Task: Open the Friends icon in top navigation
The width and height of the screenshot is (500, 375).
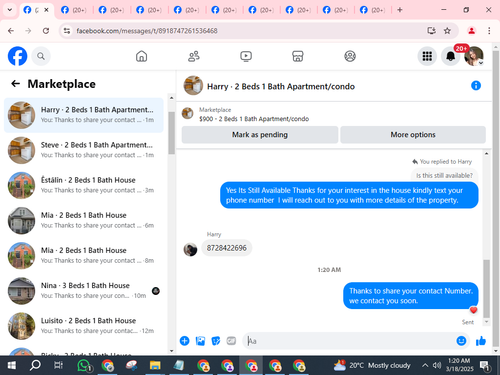Action: (194, 56)
